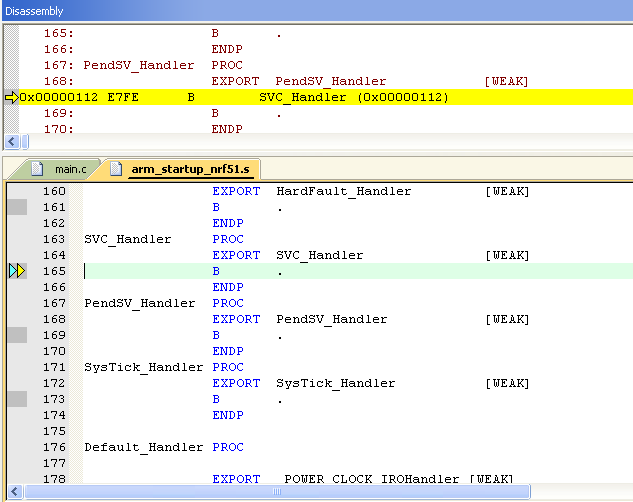The height and width of the screenshot is (502, 633).
Task: Click the main.c file icon
Action: pyautogui.click(x=37, y=168)
